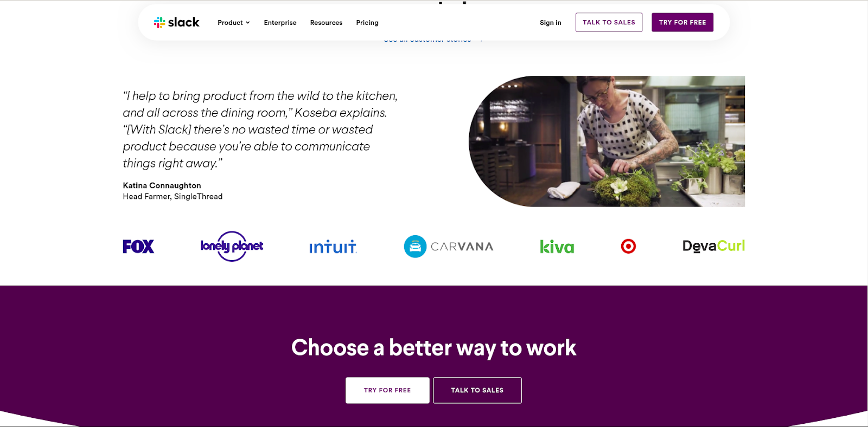Click Talk to Sales in the navbar
868x427 pixels.
click(609, 22)
